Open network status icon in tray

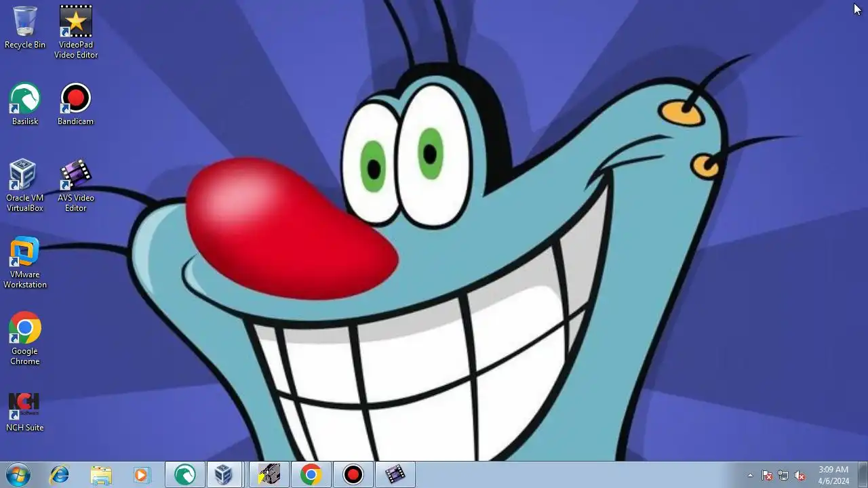click(x=783, y=476)
